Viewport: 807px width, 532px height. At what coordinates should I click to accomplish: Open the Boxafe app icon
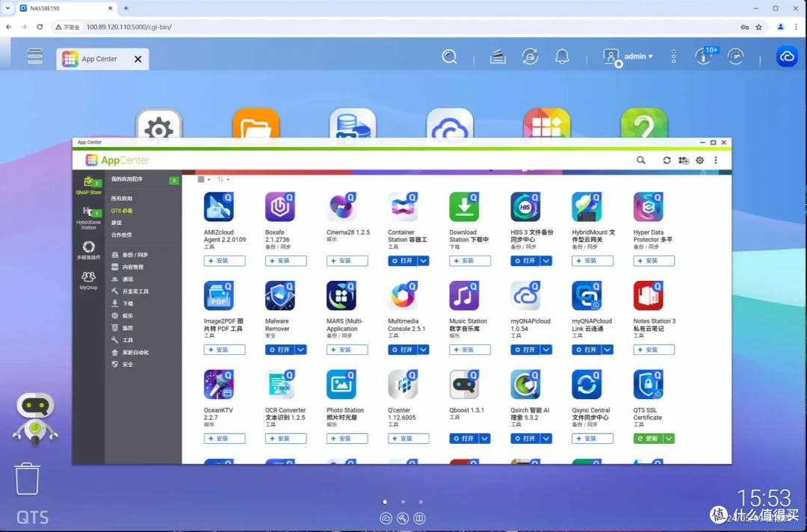coord(280,207)
